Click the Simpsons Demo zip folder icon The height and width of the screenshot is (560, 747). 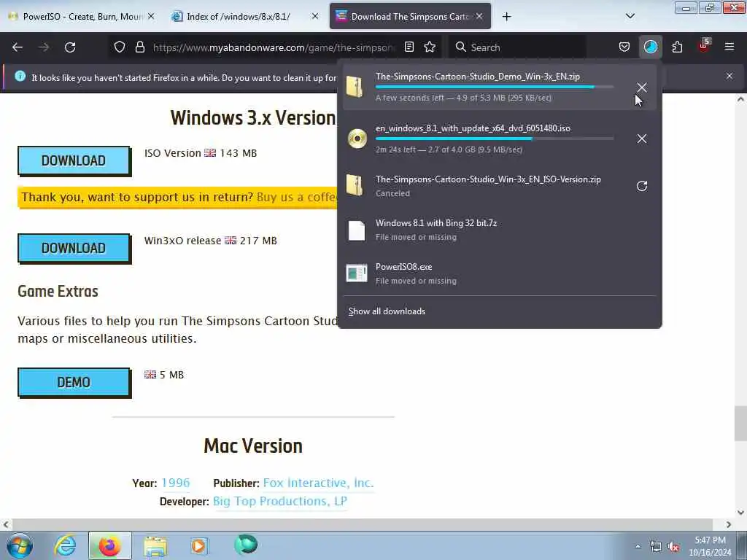pos(355,87)
